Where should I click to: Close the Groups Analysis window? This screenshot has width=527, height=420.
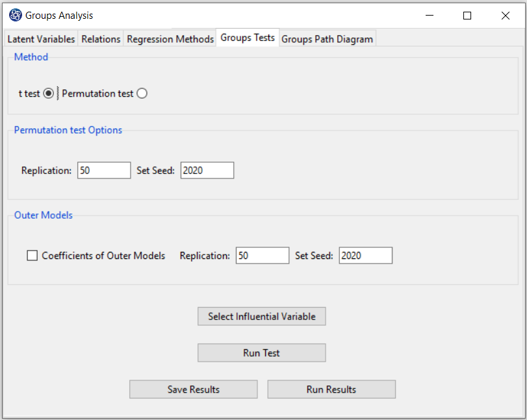[505, 16]
